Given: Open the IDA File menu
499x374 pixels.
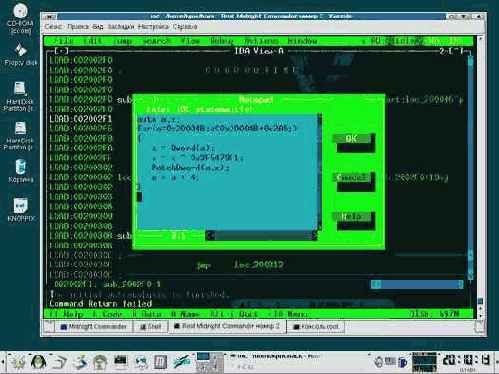Looking at the screenshot, I should pos(63,41).
